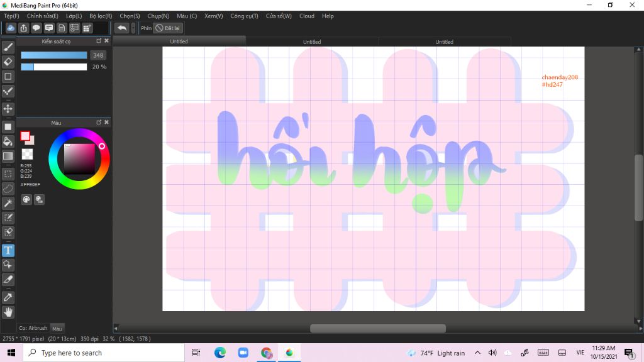
Task: Click the Windows Start button
Action: click(x=11, y=353)
